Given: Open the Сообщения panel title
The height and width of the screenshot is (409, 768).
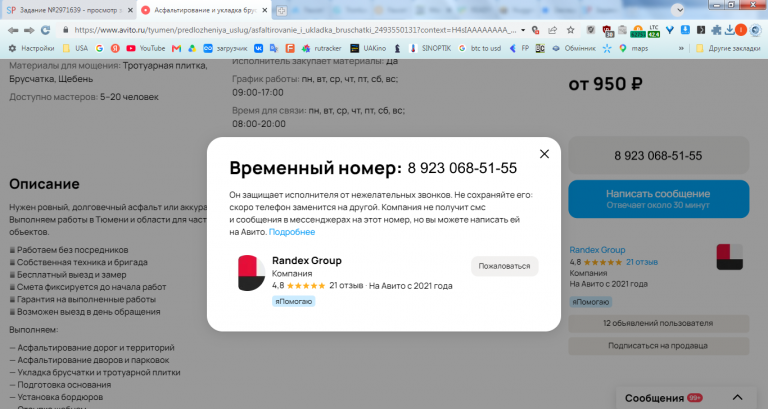Looking at the screenshot, I should coord(654,398).
